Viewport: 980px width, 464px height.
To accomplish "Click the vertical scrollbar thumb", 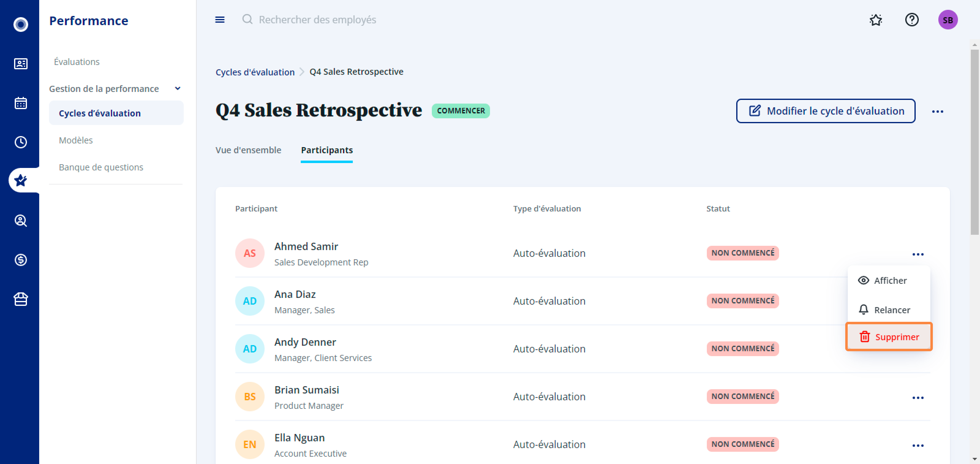I will tap(974, 142).
